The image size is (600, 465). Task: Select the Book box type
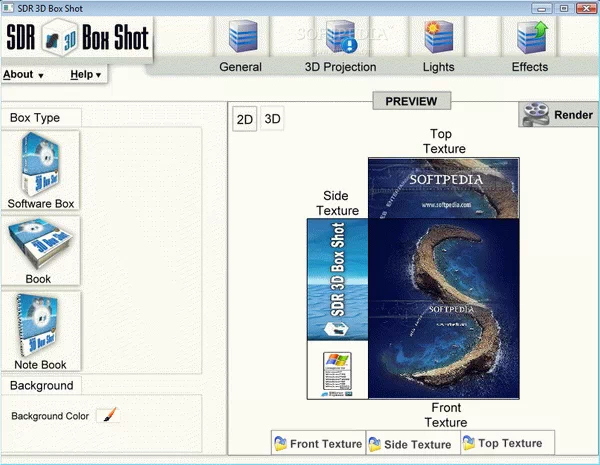41,250
